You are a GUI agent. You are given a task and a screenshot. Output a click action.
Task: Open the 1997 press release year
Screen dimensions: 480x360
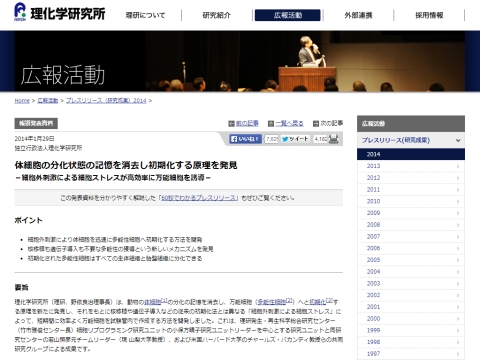click(411, 354)
